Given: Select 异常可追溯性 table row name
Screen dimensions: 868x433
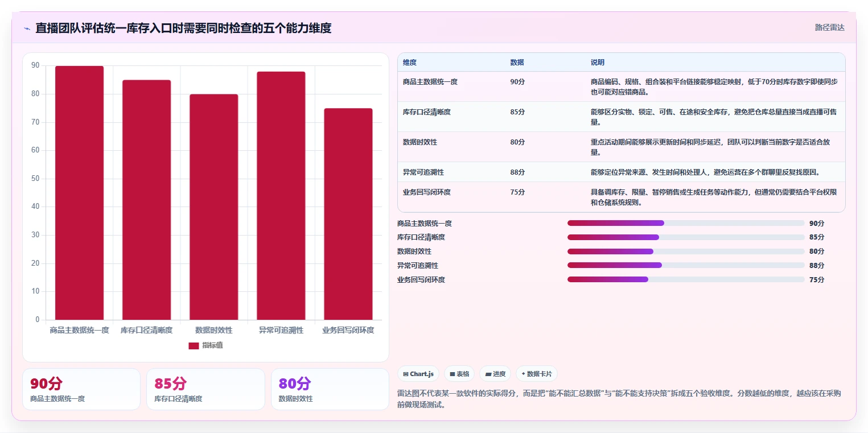Looking at the screenshot, I should [423, 172].
